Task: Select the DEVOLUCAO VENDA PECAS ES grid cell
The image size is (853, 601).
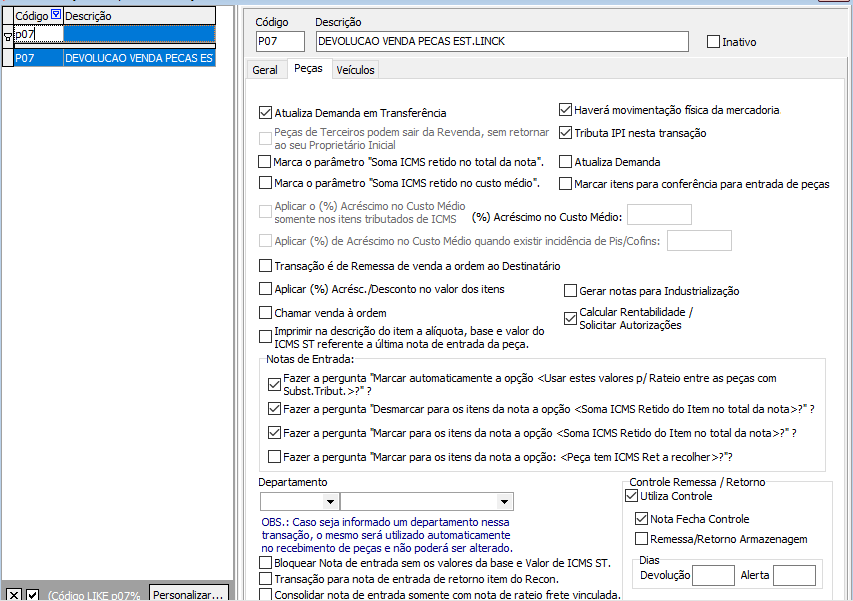Action: pos(139,58)
